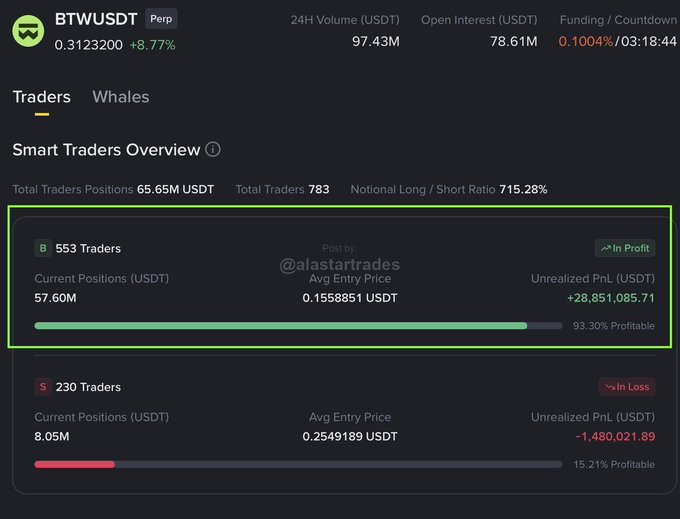Screen dimensions: 680x519
Task: Click the Total Traders value 783
Action: [x=319, y=189]
